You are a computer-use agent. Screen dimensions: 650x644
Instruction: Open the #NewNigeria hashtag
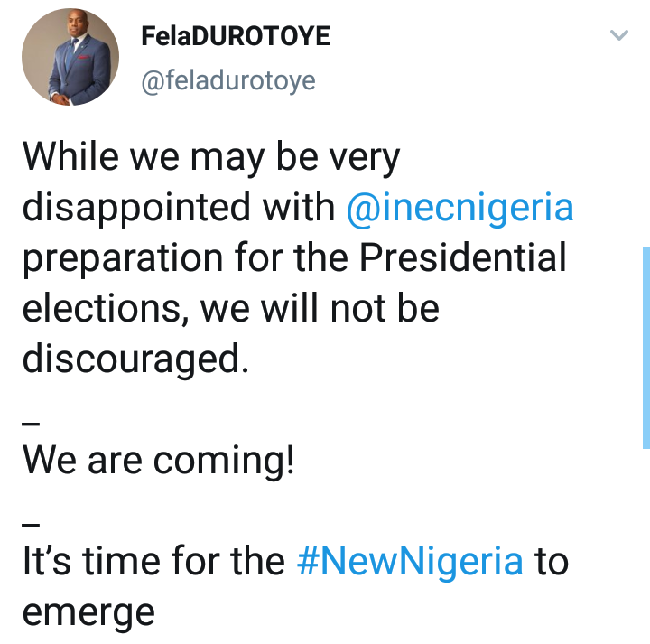point(410,562)
